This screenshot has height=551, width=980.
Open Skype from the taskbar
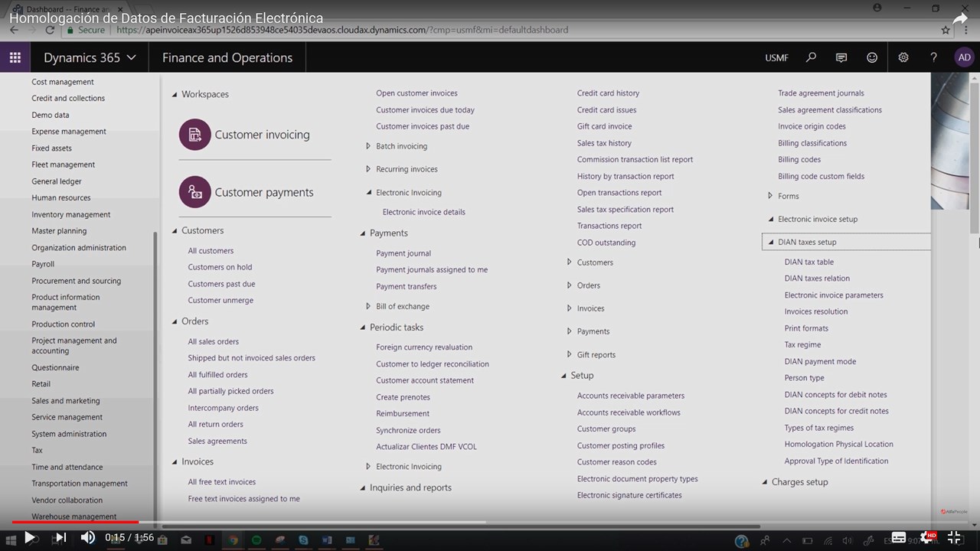click(304, 540)
